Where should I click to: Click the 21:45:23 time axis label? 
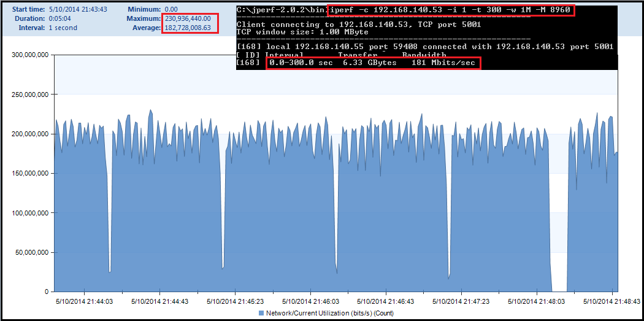click(234, 302)
